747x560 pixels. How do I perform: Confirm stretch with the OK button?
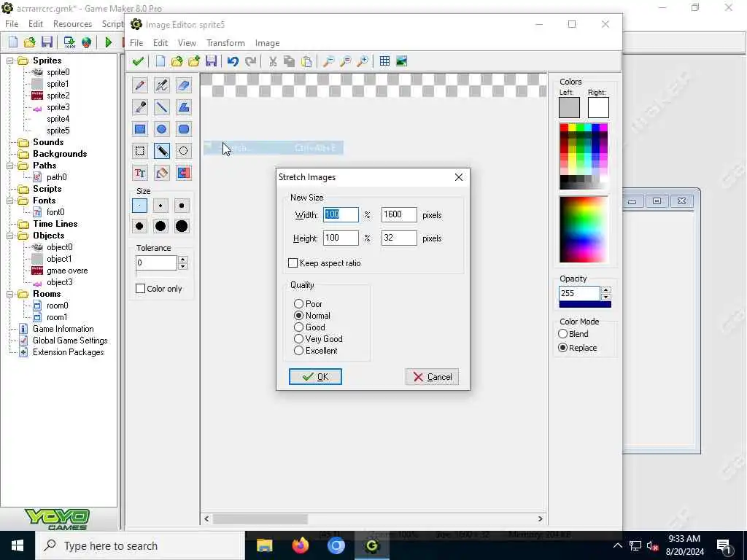[x=315, y=377]
